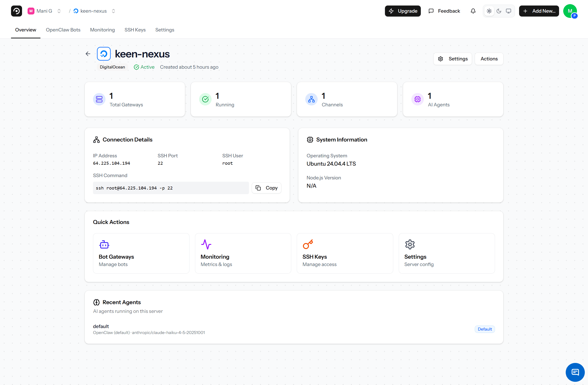588x385 pixels.
Task: Switch to the OpenClaw Bots tab
Action: pyautogui.click(x=63, y=30)
